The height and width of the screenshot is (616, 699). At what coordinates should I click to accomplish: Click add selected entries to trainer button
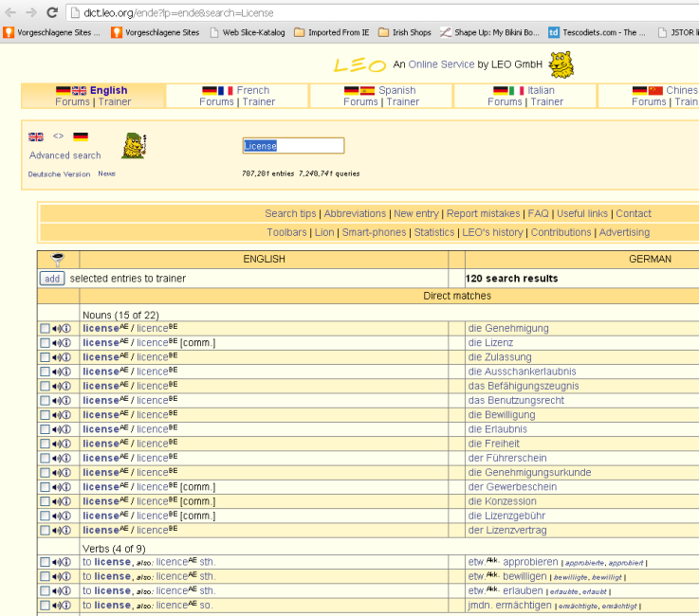coord(52,279)
